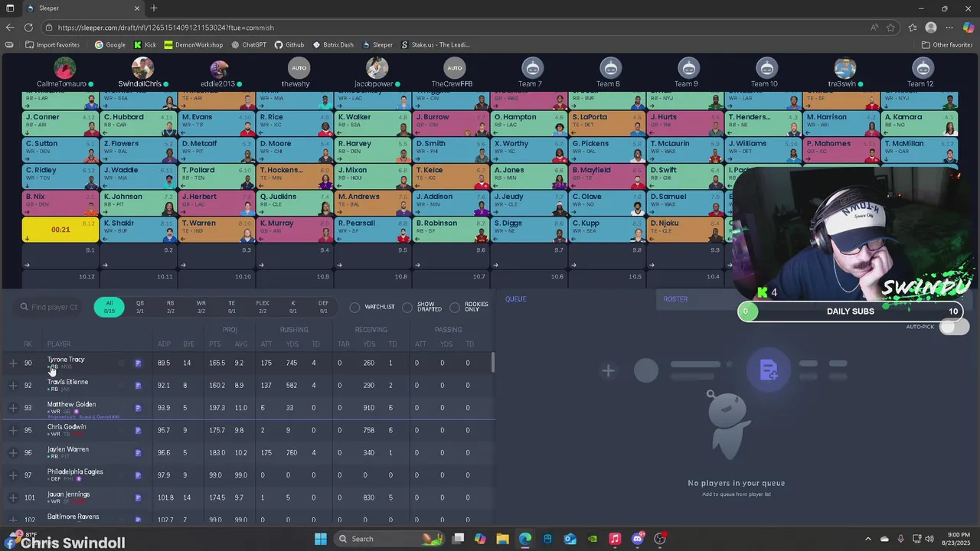980x551 pixels.
Task: Click the CallmeTomauro team avatar
Action: click(65, 67)
